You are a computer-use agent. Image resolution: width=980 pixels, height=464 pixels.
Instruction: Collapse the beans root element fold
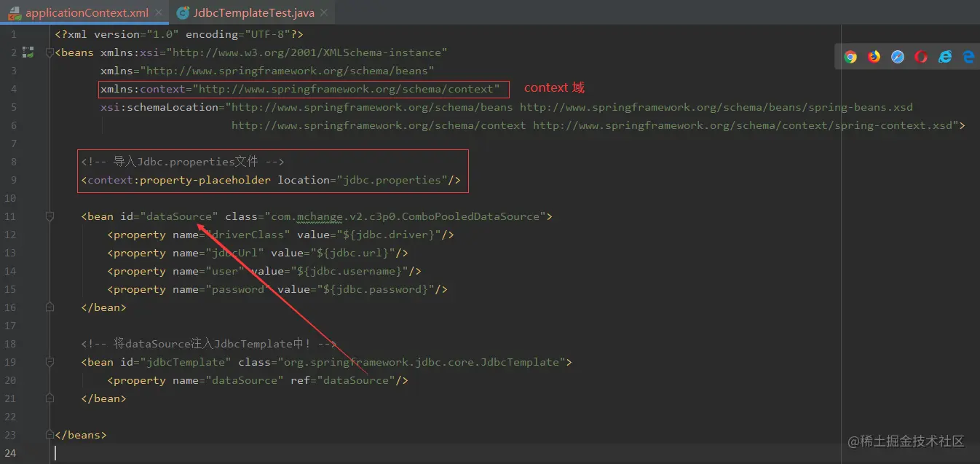tap(50, 52)
